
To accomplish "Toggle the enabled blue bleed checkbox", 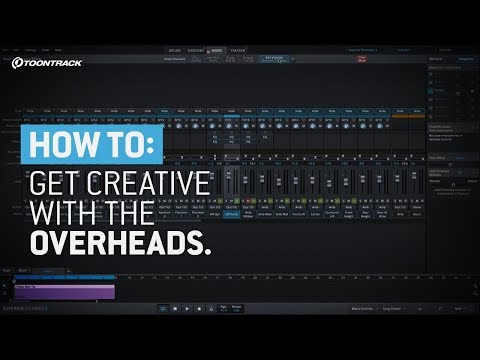I will [x=430, y=91].
